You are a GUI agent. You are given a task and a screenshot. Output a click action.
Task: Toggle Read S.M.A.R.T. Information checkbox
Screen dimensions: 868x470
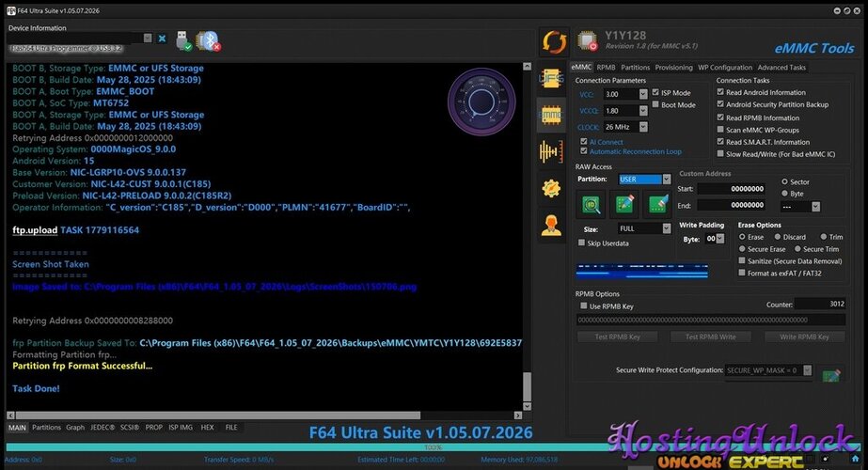point(720,142)
